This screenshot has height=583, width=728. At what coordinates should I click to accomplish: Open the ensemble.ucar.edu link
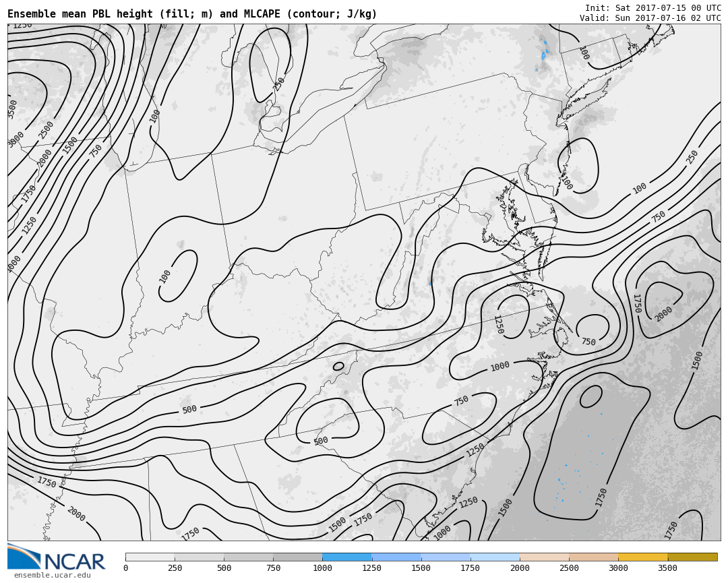pos(52,576)
